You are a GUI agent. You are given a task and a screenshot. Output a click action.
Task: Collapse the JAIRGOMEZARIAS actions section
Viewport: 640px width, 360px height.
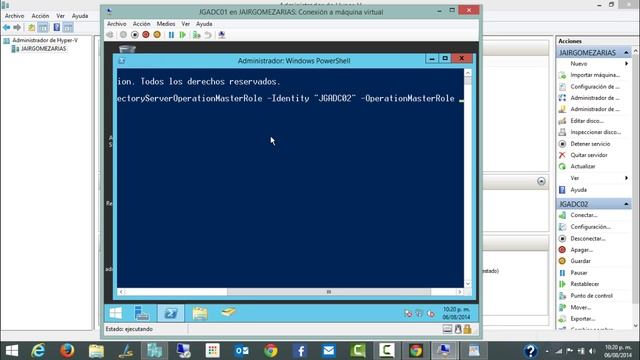click(626, 53)
